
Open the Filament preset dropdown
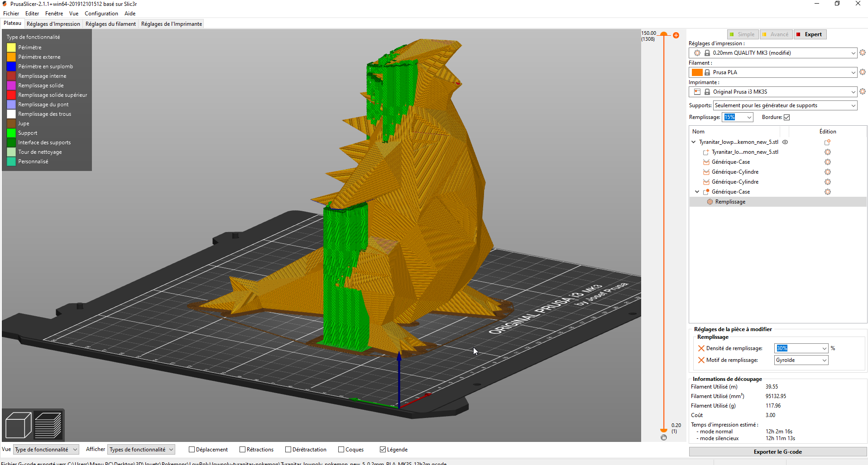click(853, 72)
